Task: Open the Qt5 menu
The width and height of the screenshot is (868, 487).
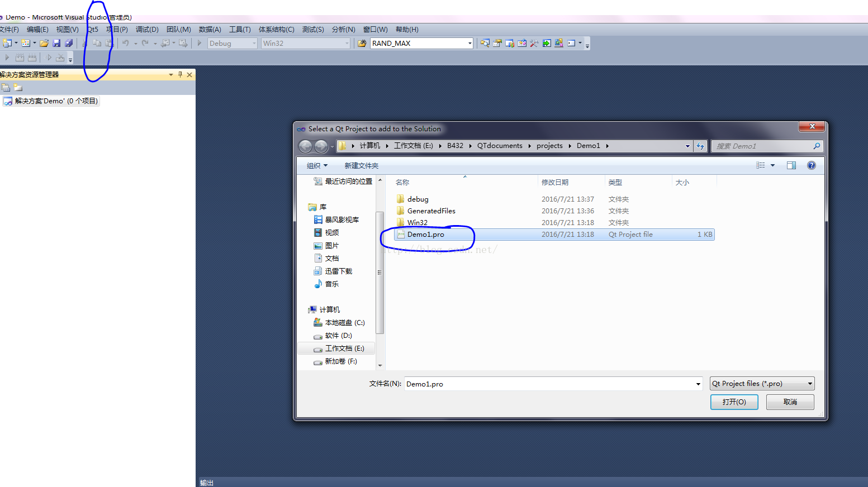Action: (x=93, y=30)
